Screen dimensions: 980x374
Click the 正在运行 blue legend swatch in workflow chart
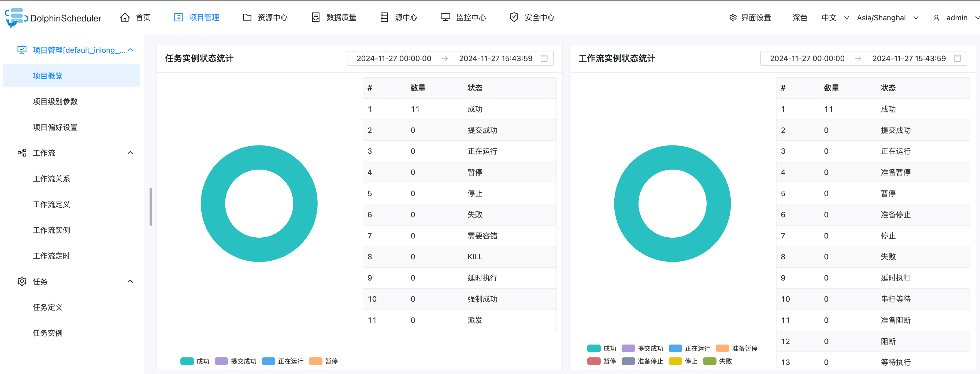(x=675, y=348)
